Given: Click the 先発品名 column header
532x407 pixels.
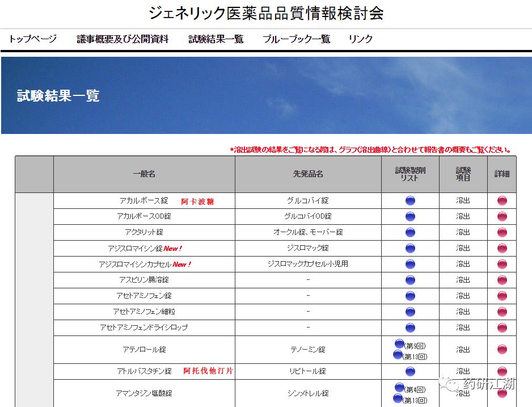Looking at the screenshot, I should pyautogui.click(x=308, y=174).
